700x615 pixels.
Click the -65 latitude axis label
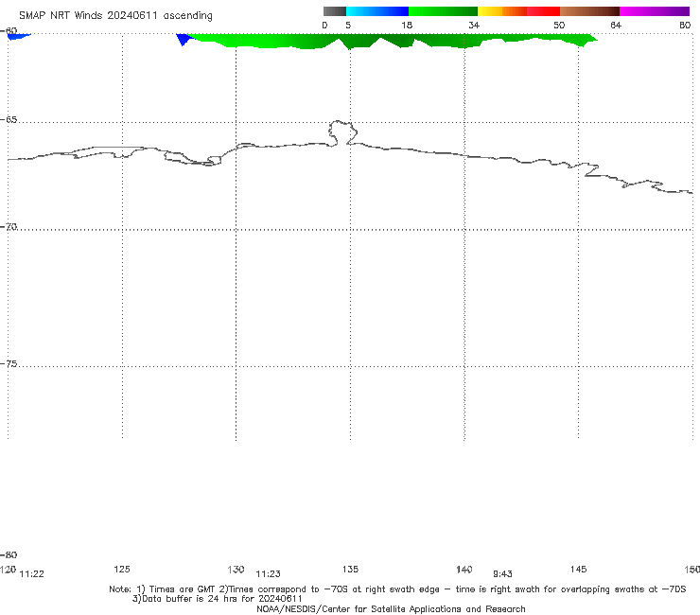(9, 120)
